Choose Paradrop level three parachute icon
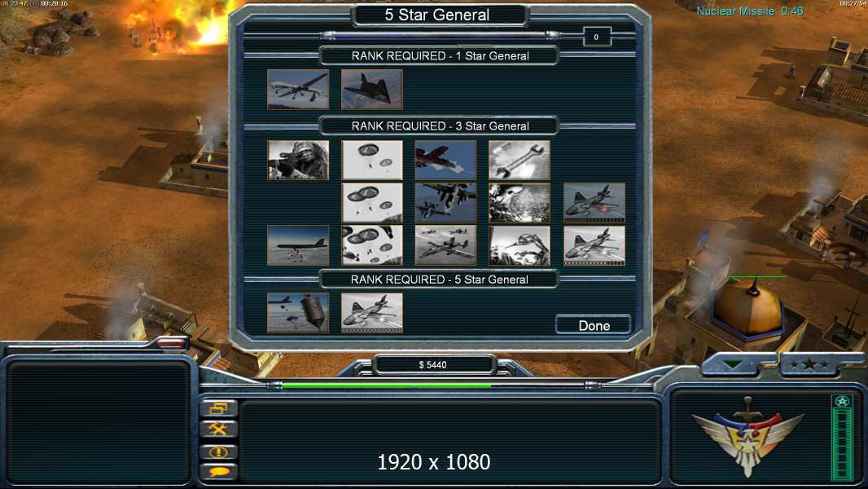The image size is (868, 489). click(372, 245)
